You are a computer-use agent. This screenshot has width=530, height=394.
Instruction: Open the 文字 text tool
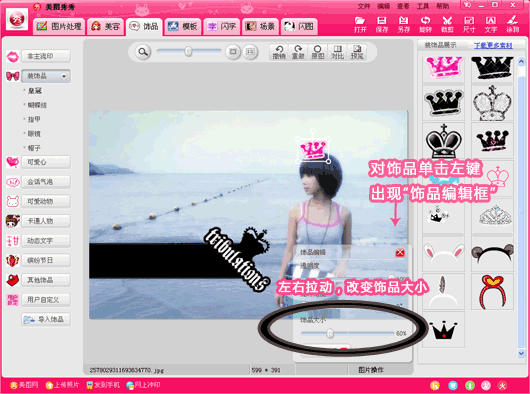491,24
